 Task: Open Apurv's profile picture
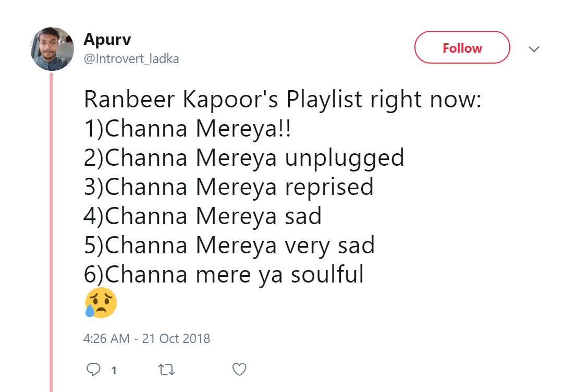click(53, 49)
